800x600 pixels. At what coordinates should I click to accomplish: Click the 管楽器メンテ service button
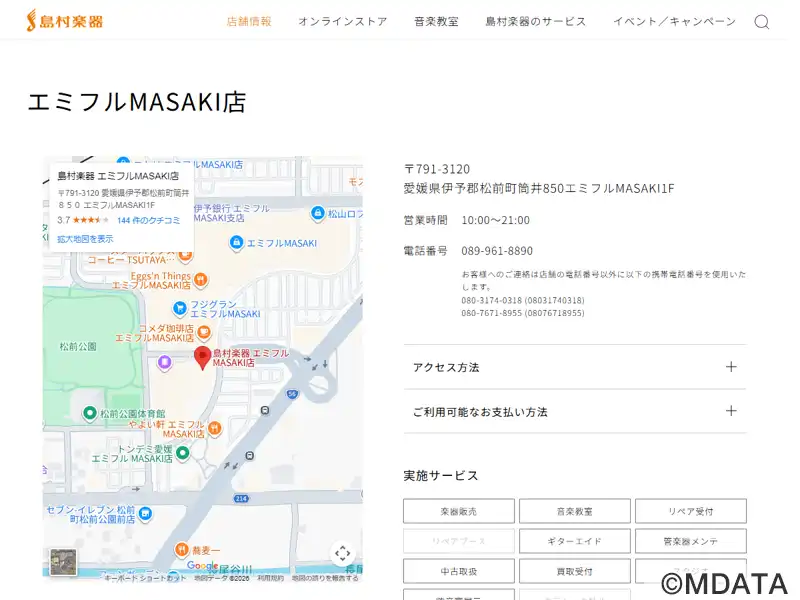click(691, 541)
